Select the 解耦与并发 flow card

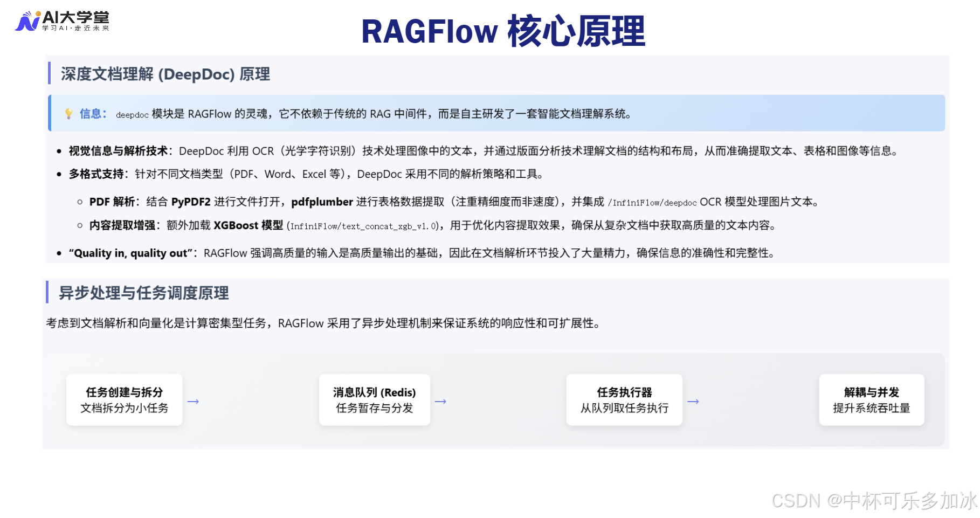[872, 400]
